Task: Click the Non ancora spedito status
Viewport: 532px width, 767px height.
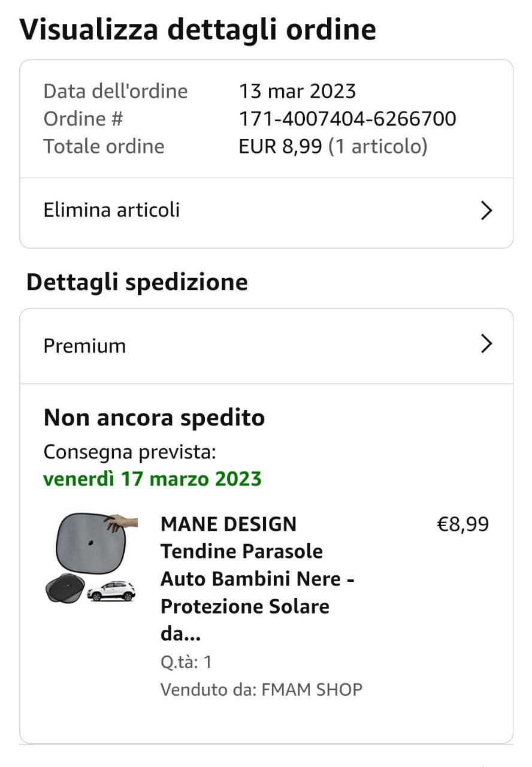Action: click(x=154, y=418)
